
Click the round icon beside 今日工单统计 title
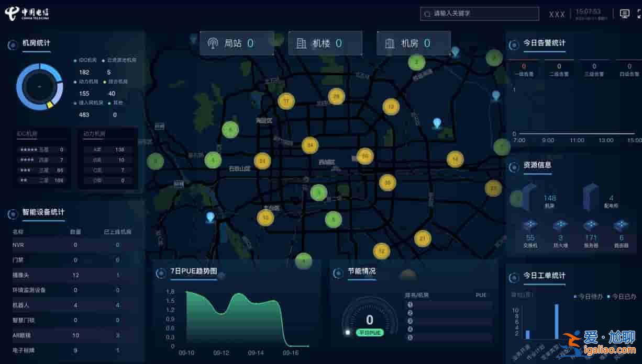[x=514, y=277]
